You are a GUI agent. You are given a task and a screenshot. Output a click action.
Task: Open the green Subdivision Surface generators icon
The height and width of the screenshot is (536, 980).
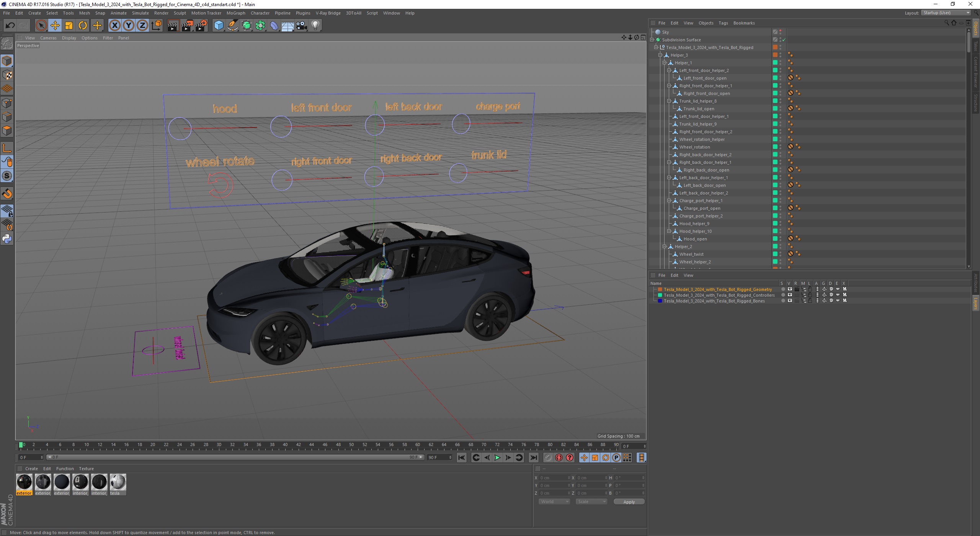pyautogui.click(x=247, y=26)
